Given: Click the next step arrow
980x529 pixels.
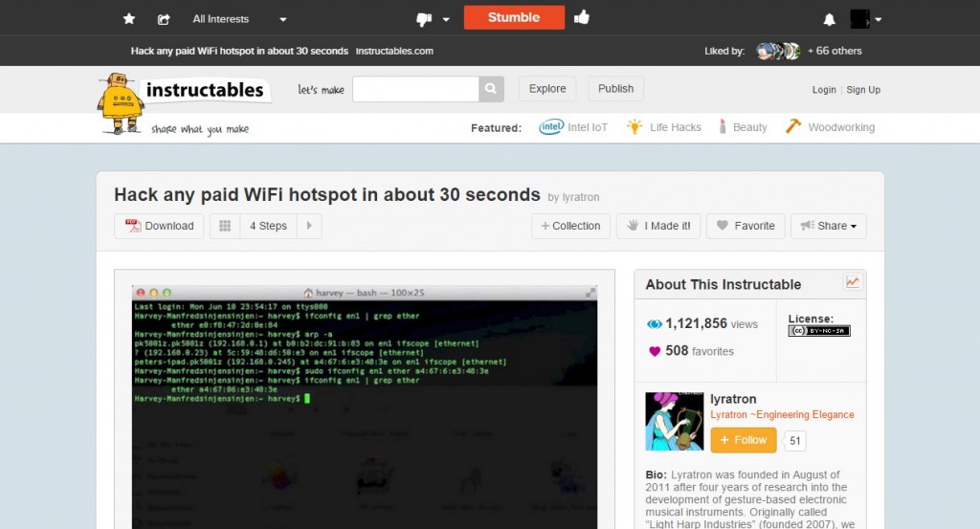Looking at the screenshot, I should 309,226.
